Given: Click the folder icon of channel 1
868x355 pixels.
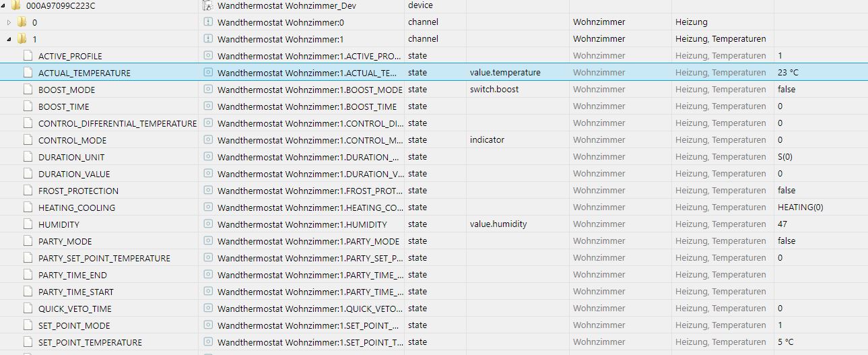Looking at the screenshot, I should (x=22, y=39).
